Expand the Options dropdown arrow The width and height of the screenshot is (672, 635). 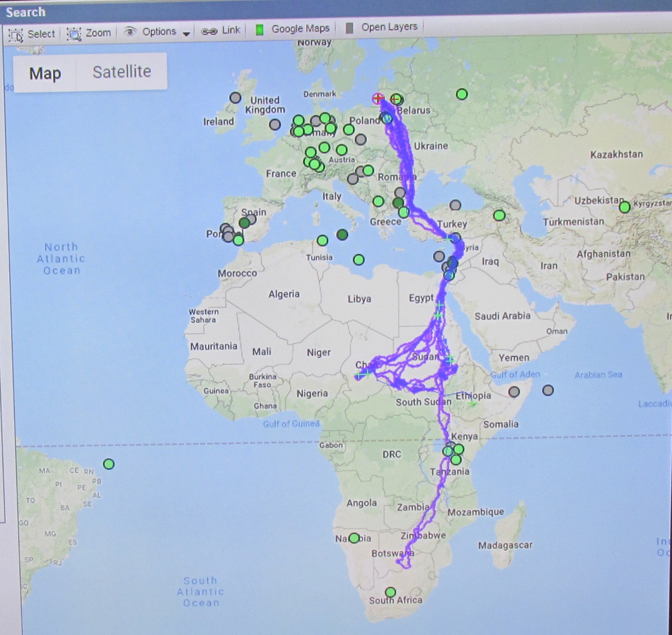(x=186, y=34)
